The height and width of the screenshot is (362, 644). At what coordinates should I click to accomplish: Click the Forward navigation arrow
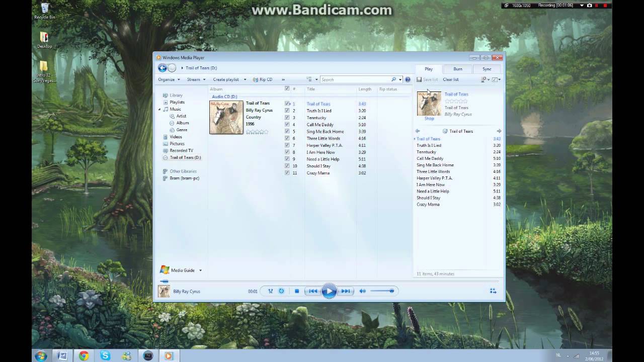click(x=172, y=68)
